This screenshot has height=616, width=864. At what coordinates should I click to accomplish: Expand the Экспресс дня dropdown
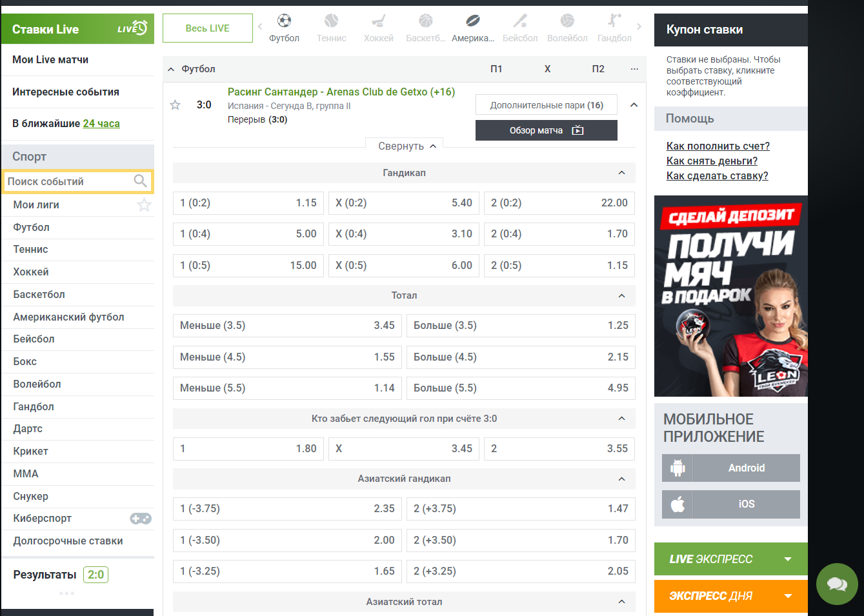(x=787, y=596)
